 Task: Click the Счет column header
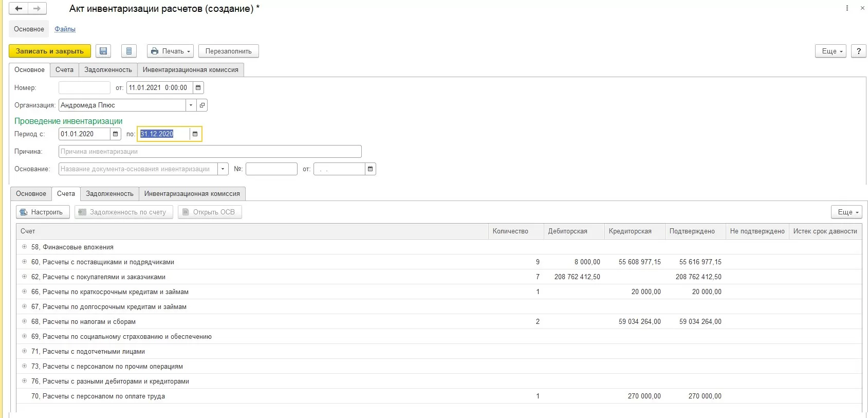coord(252,231)
